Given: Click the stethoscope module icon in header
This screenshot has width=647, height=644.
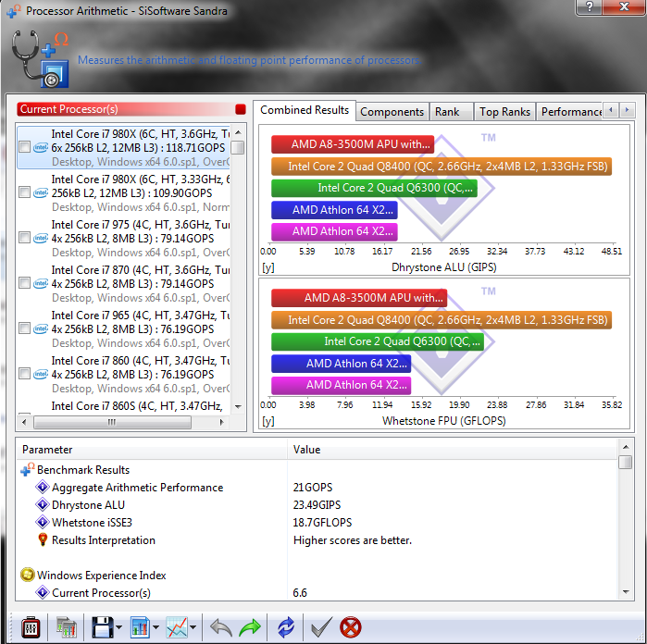Looking at the screenshot, I should pyautogui.click(x=40, y=58).
